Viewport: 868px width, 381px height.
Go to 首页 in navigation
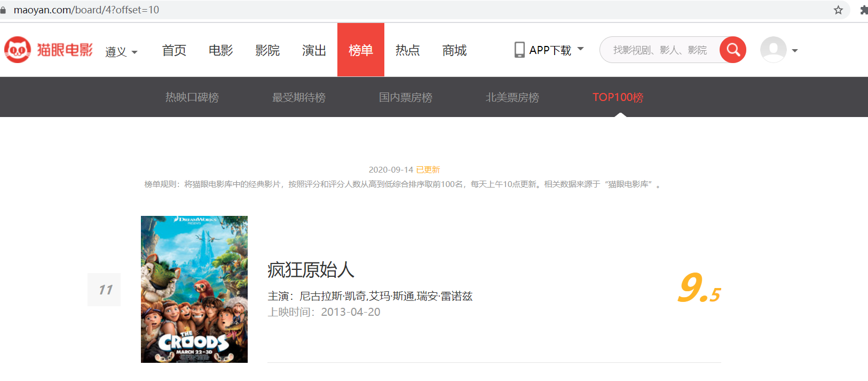click(x=174, y=50)
